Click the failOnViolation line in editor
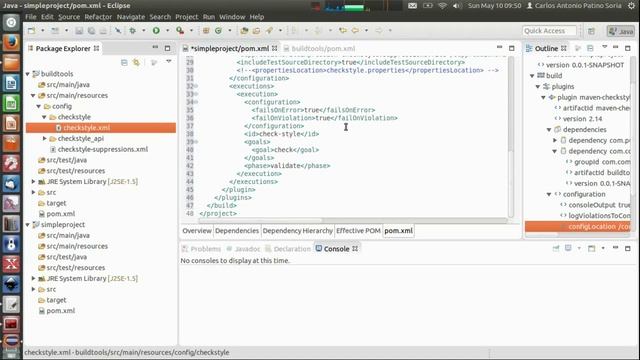Screen dimensions: 640x360 324,118
